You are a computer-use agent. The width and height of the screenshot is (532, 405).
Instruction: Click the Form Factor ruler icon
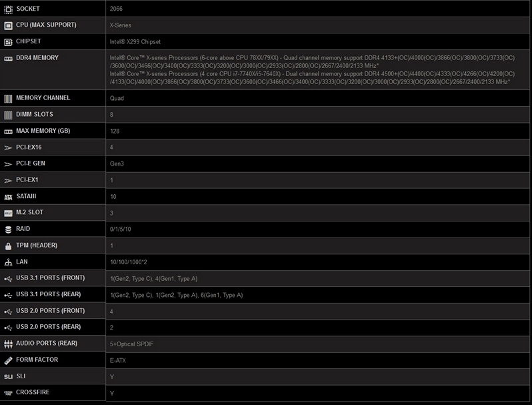tap(8, 360)
